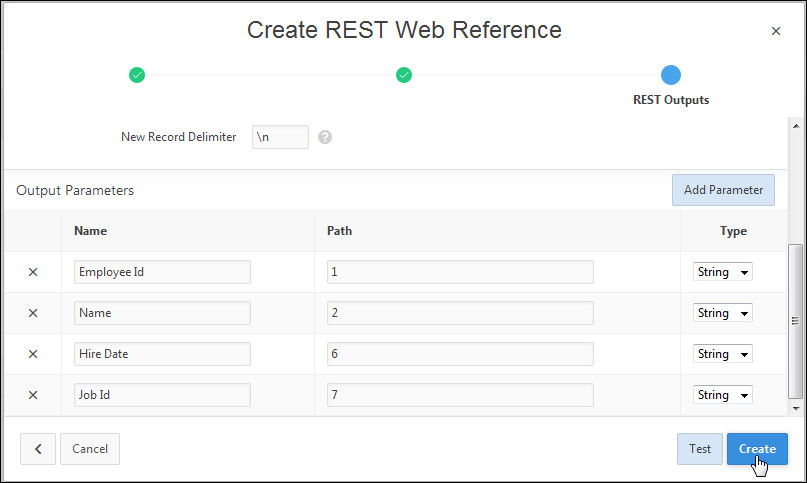This screenshot has height=483, width=807.
Task: Remove the Hire Date parameter row
Action: (32, 354)
